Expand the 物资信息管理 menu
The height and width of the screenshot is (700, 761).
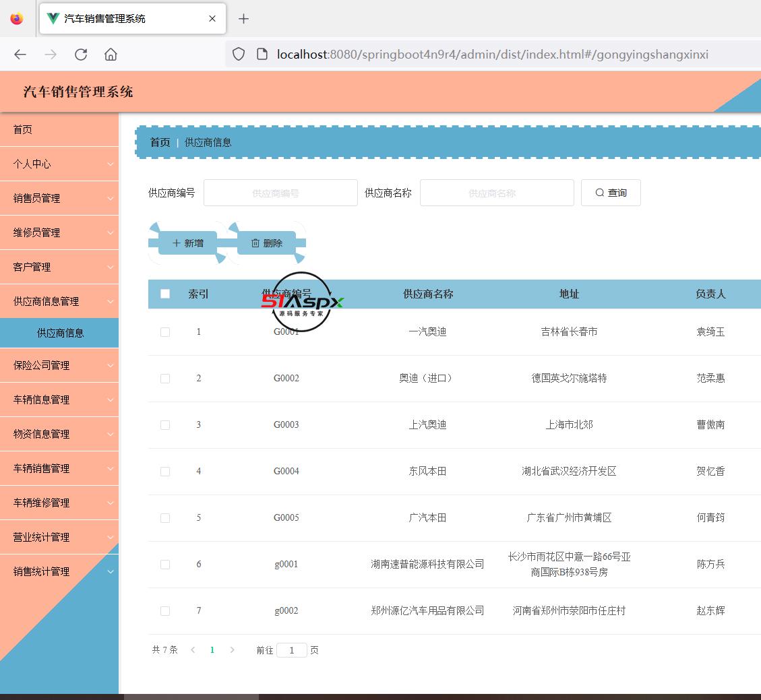click(59, 434)
